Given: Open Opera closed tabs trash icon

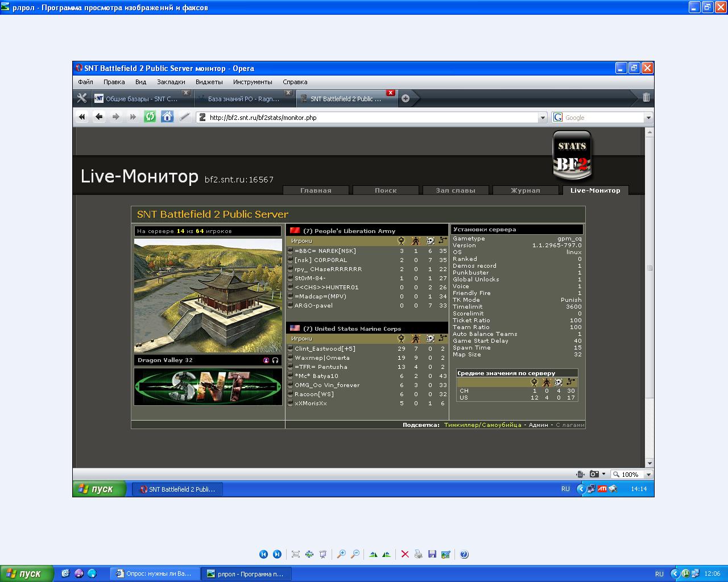Looking at the screenshot, I should point(646,98).
